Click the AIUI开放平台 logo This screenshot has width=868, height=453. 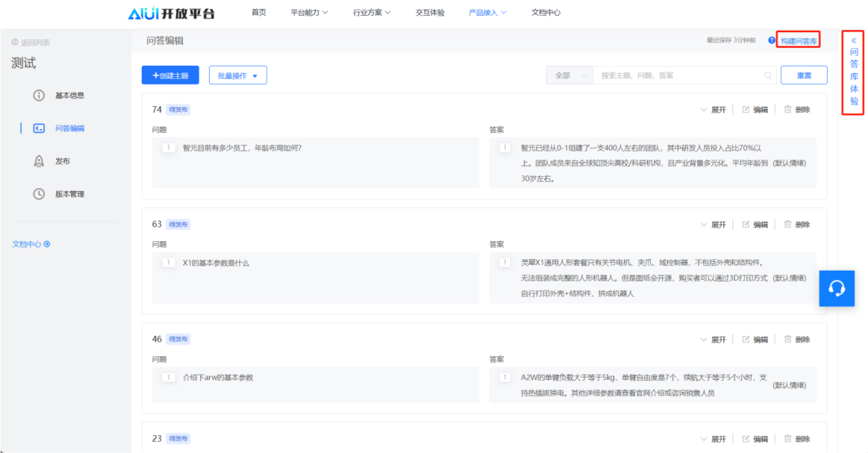click(171, 13)
